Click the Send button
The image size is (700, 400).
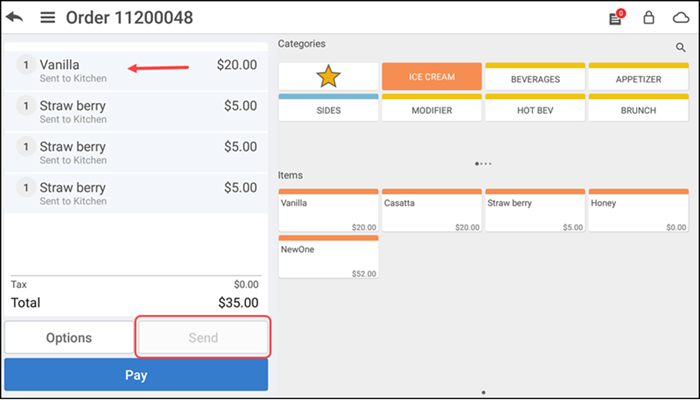coord(203,338)
